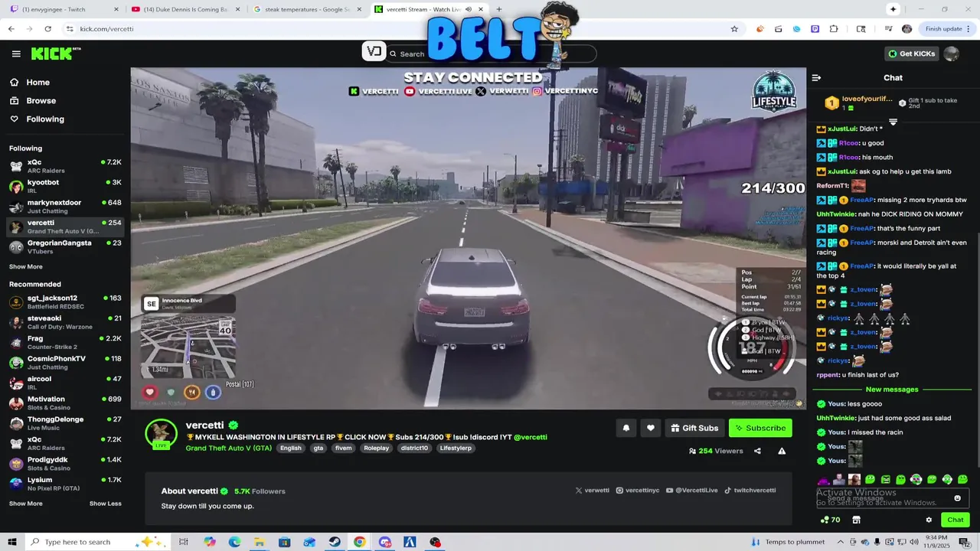Open verwetti X social link
980x551 pixels.
[x=593, y=491]
